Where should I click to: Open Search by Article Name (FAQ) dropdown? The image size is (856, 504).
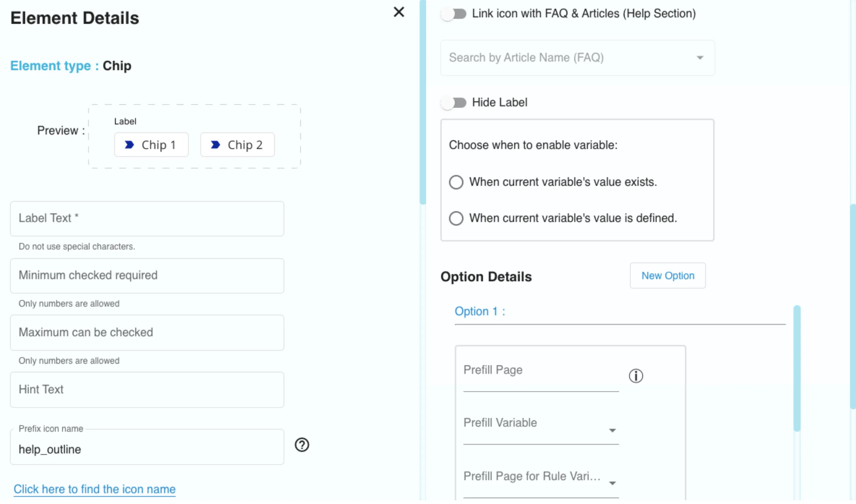click(577, 58)
